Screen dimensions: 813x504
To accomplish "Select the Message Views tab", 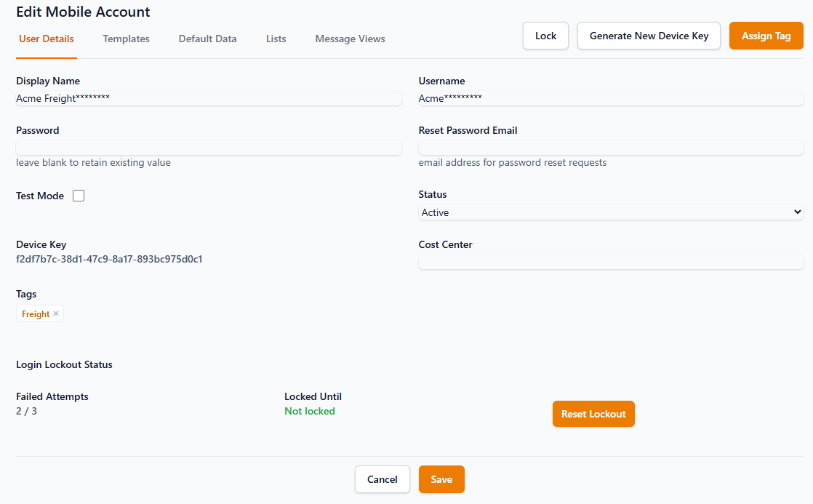I will pos(350,39).
